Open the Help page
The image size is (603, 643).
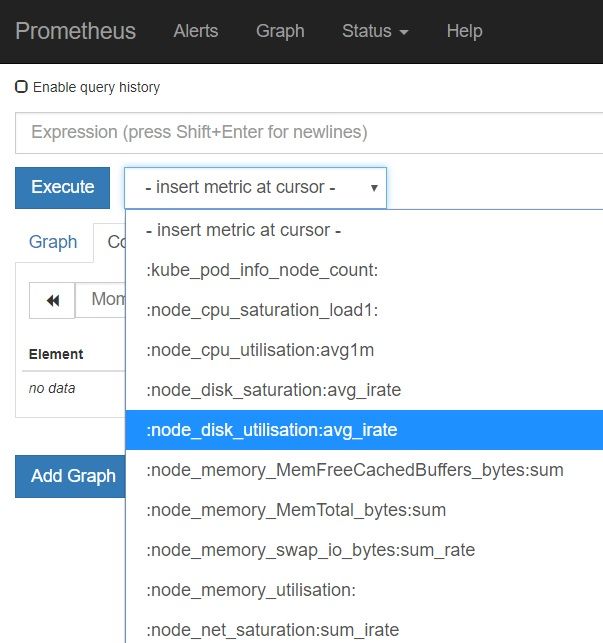464,31
